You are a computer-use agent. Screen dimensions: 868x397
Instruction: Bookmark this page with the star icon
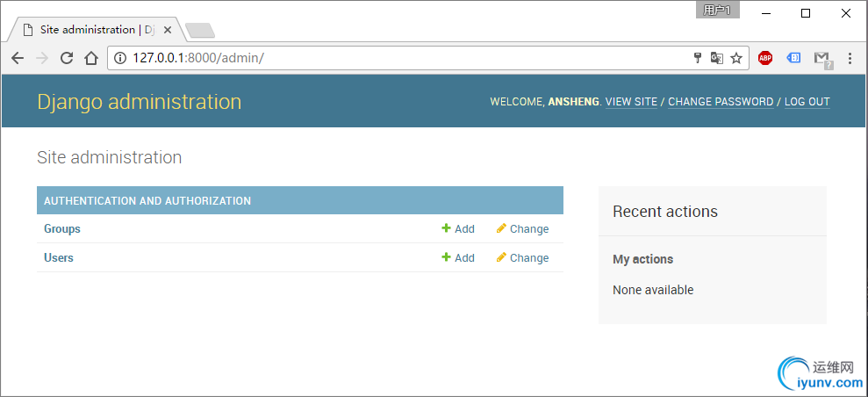736,58
